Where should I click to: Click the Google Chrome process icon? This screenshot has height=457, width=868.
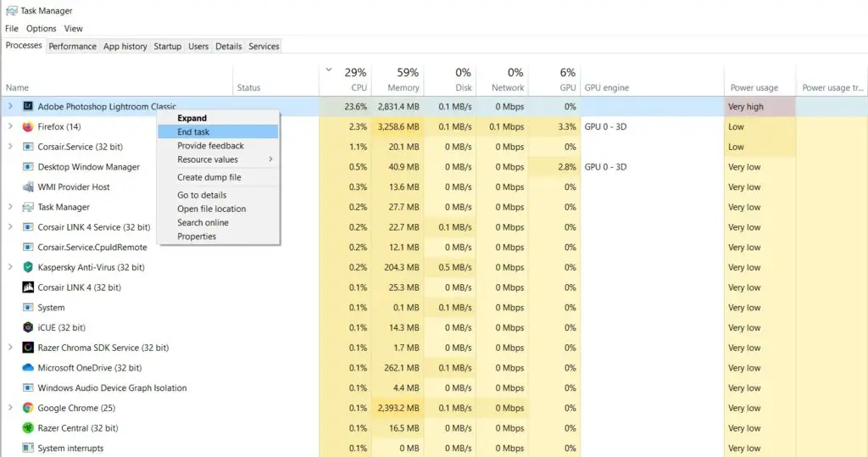point(28,408)
